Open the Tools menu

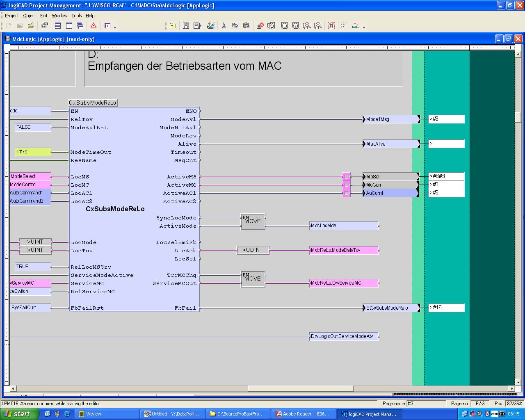76,16
